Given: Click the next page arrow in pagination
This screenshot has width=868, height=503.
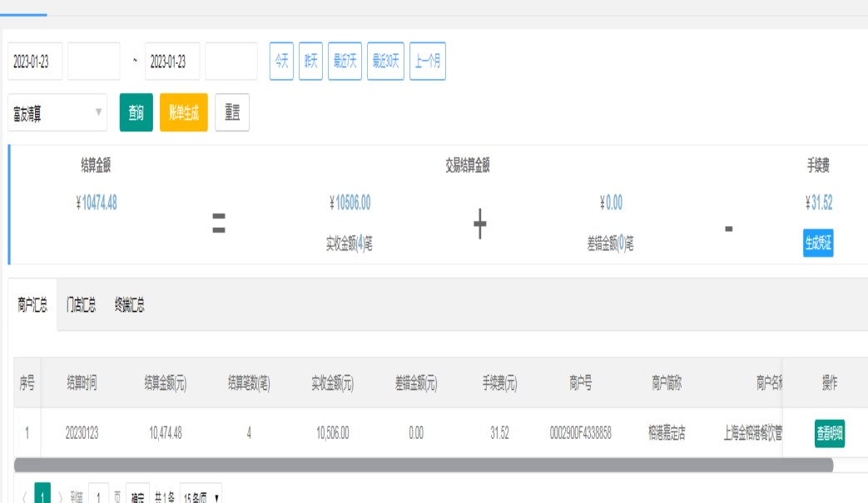Looking at the screenshot, I should click(x=62, y=497).
